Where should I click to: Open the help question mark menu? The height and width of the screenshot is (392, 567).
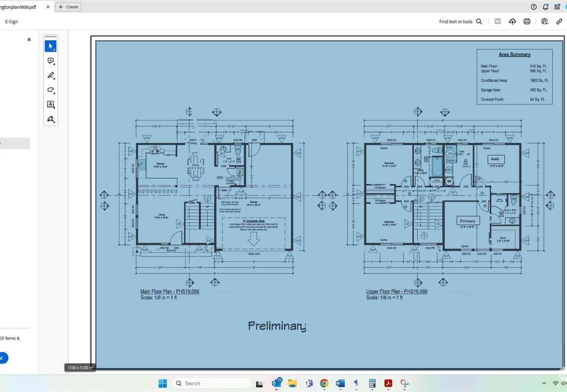coord(534,7)
